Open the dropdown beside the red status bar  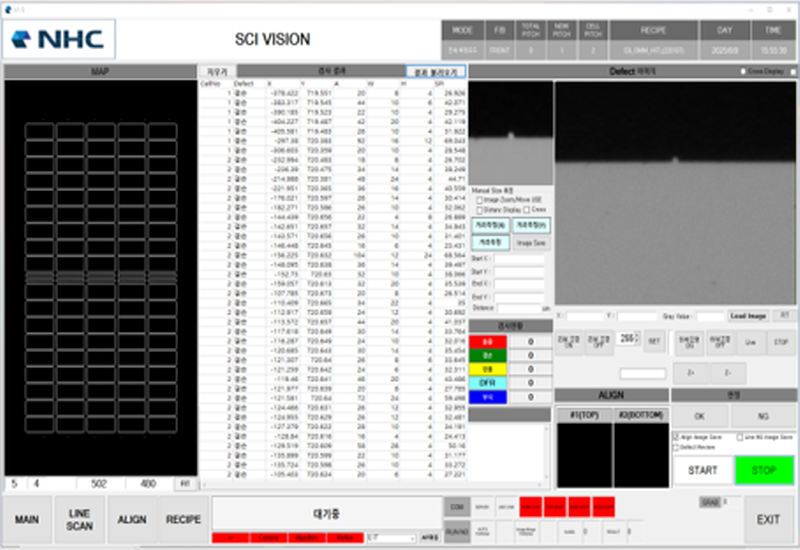[x=390, y=538]
